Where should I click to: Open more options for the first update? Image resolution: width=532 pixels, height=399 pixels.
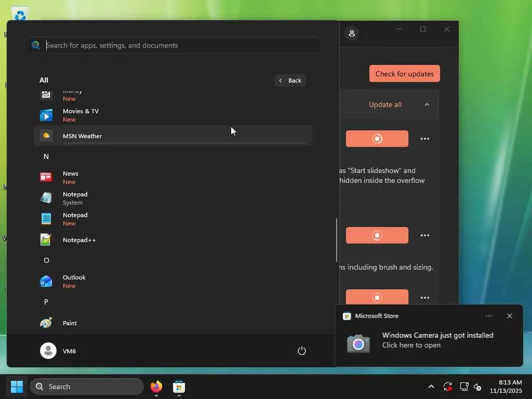(425, 138)
